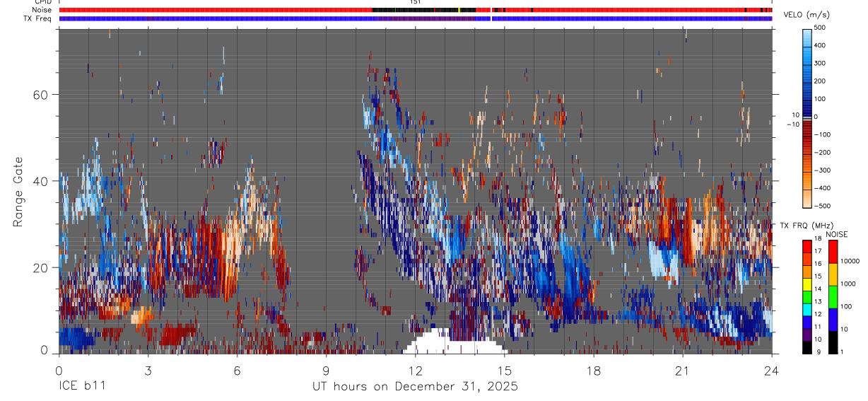Click the 'UT hours on December 31, 2025' axis title
The height and width of the screenshot is (401, 868).
(416, 387)
